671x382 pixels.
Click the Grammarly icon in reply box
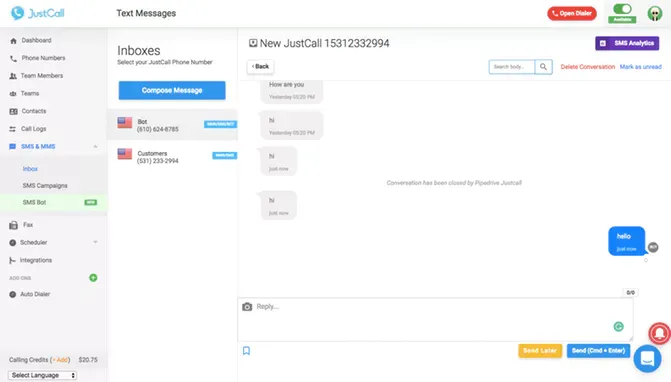[x=618, y=326]
